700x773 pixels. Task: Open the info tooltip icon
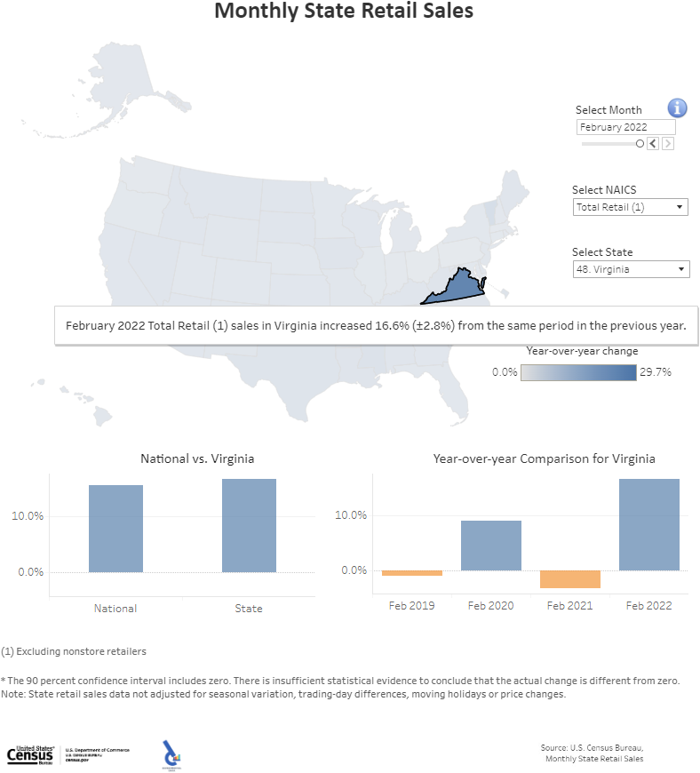[x=677, y=108]
